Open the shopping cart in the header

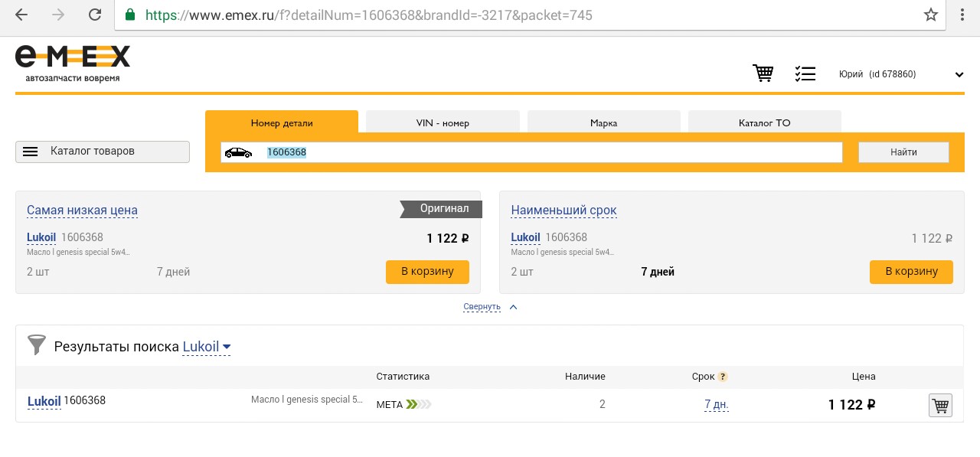click(x=763, y=73)
